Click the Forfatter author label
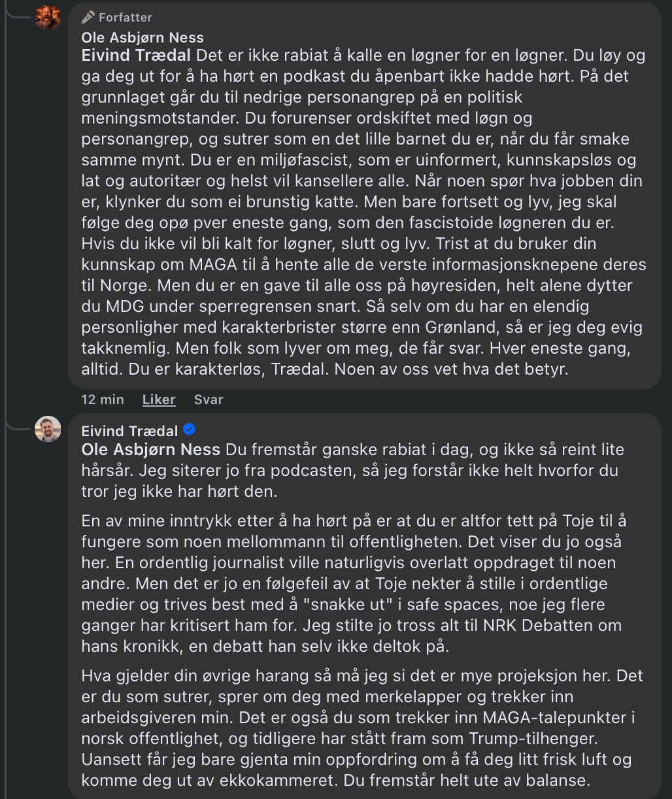672x799 pixels. coord(125,18)
